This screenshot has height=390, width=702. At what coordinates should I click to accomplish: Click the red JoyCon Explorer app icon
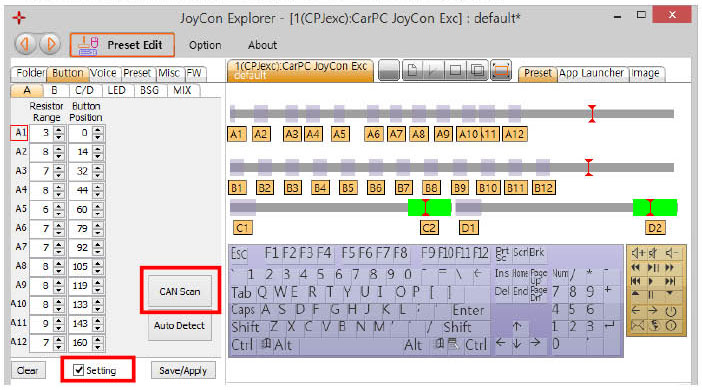pyautogui.click(x=19, y=17)
